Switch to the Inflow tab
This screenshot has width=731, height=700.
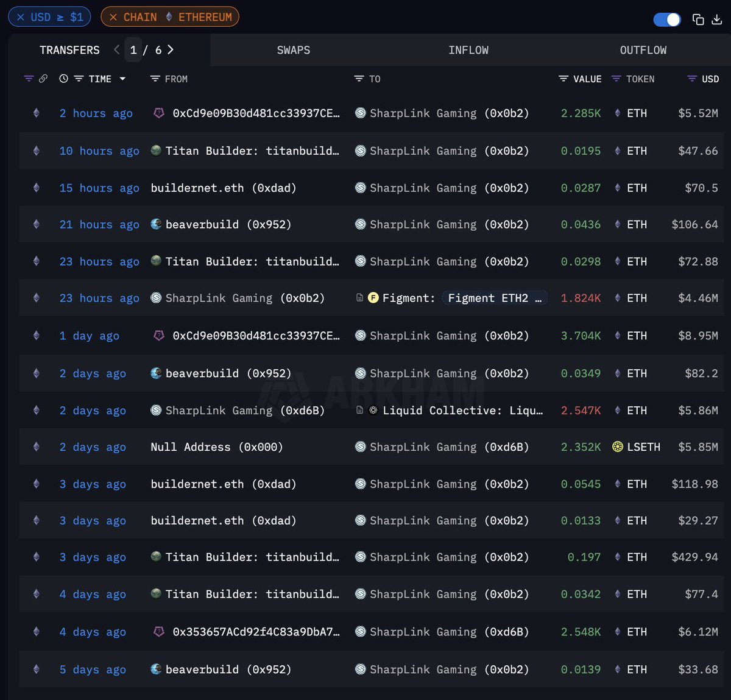click(x=468, y=50)
